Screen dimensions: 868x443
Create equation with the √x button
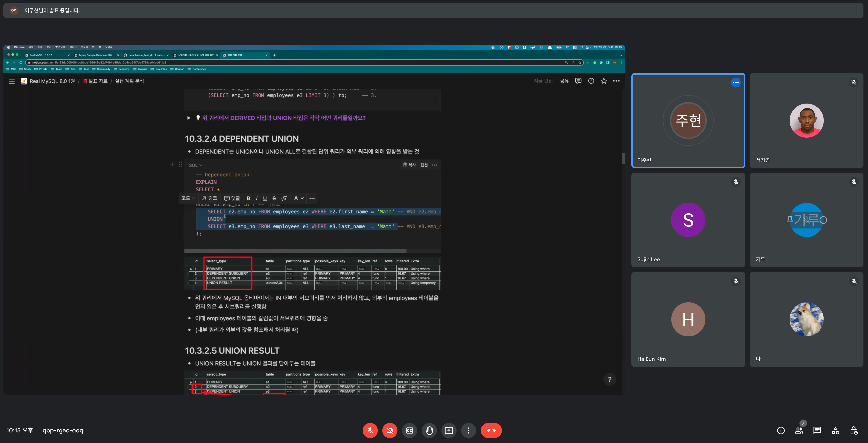(x=284, y=198)
